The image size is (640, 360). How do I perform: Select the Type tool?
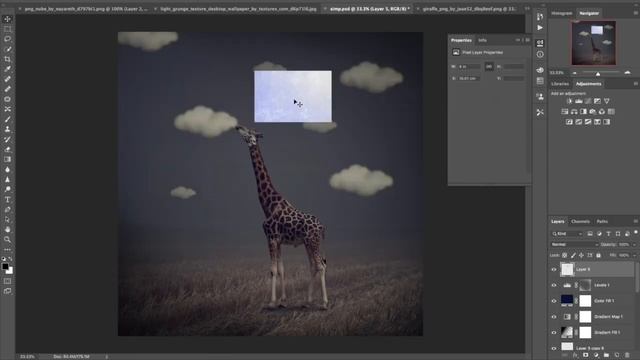pos(7,200)
